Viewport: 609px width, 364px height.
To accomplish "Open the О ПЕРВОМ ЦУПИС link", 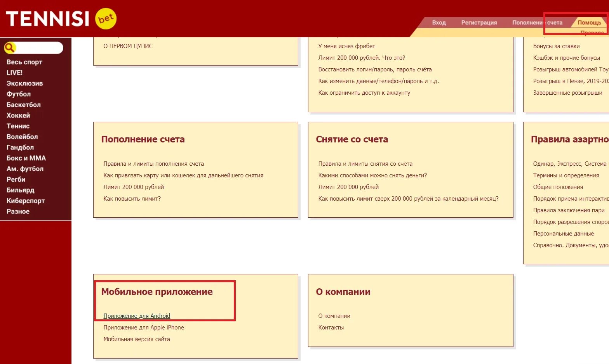I will (x=128, y=46).
